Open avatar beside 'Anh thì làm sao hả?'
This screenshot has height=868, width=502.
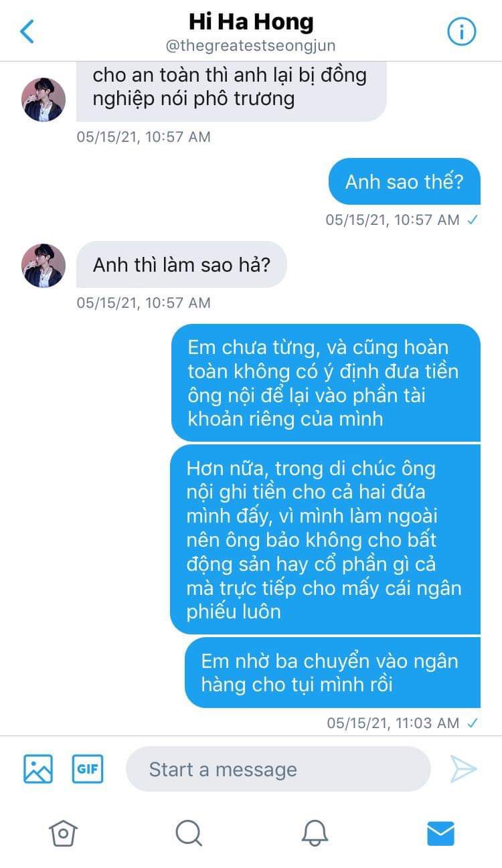click(x=44, y=266)
